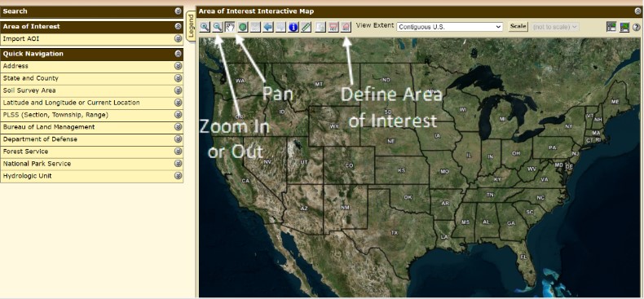This screenshot has width=644, height=299.
Task: Expand the Hydrologic Unit section
Action: (91, 176)
